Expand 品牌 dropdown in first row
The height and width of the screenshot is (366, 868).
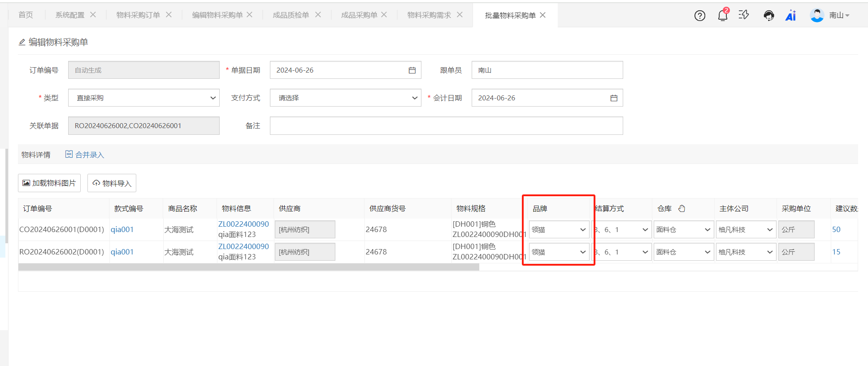[559, 230]
